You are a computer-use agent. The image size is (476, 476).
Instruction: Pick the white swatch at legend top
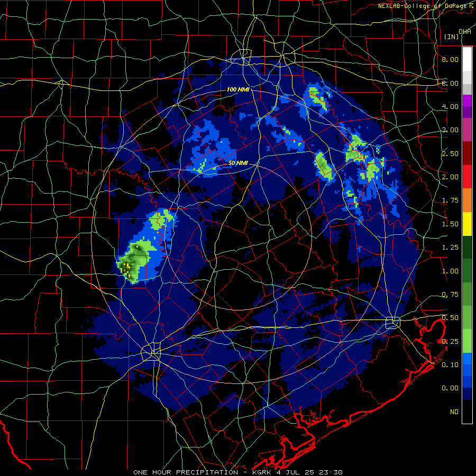(467, 59)
